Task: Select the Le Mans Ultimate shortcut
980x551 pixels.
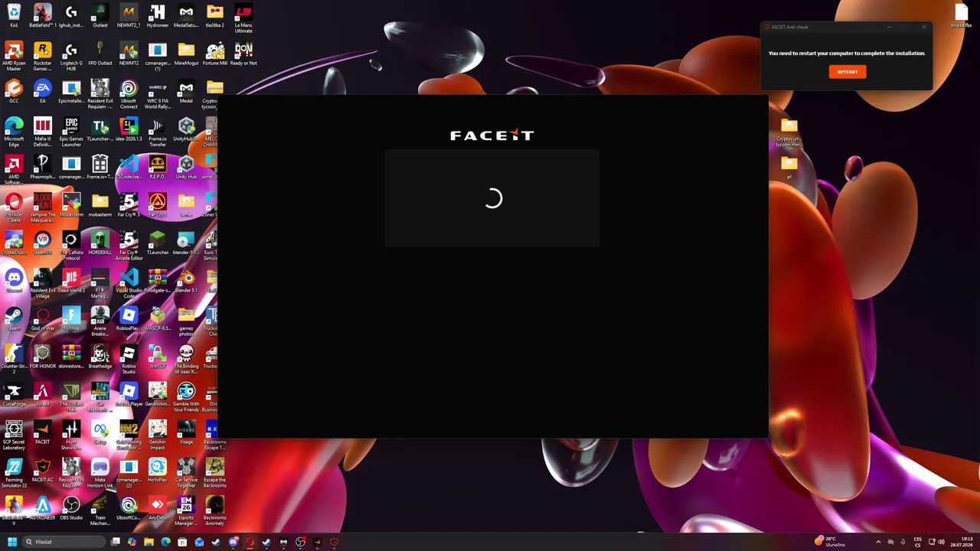Action: coord(243,18)
